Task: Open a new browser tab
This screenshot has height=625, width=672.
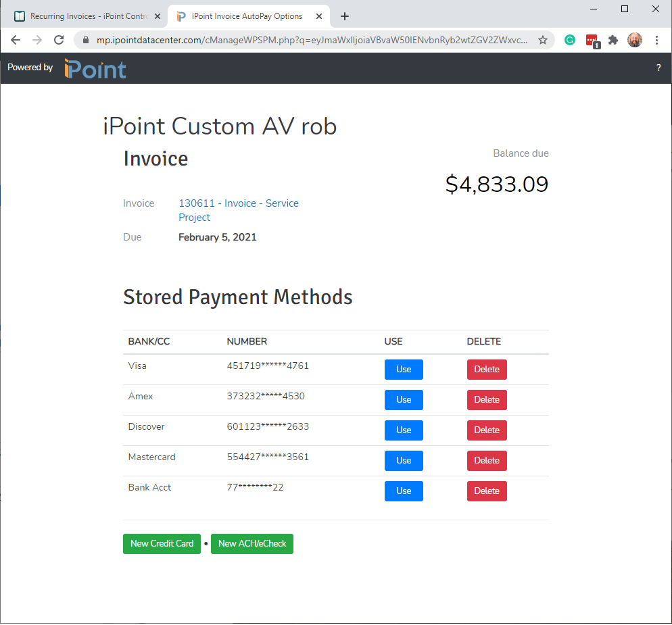Action: point(345,15)
